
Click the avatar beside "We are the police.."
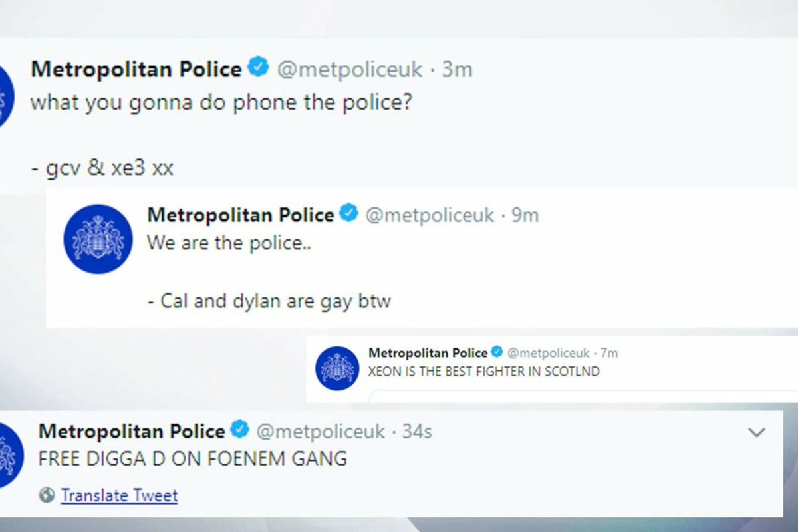(98, 239)
